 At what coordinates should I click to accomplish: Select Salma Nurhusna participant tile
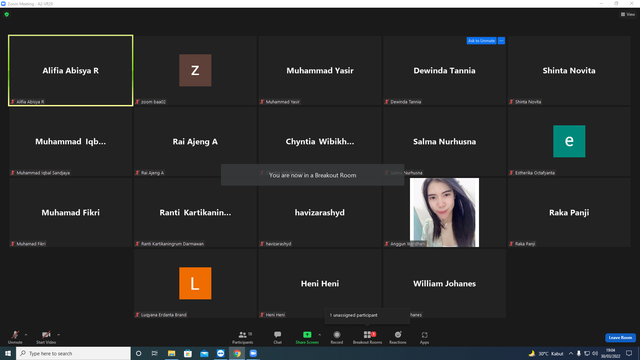coord(444,141)
